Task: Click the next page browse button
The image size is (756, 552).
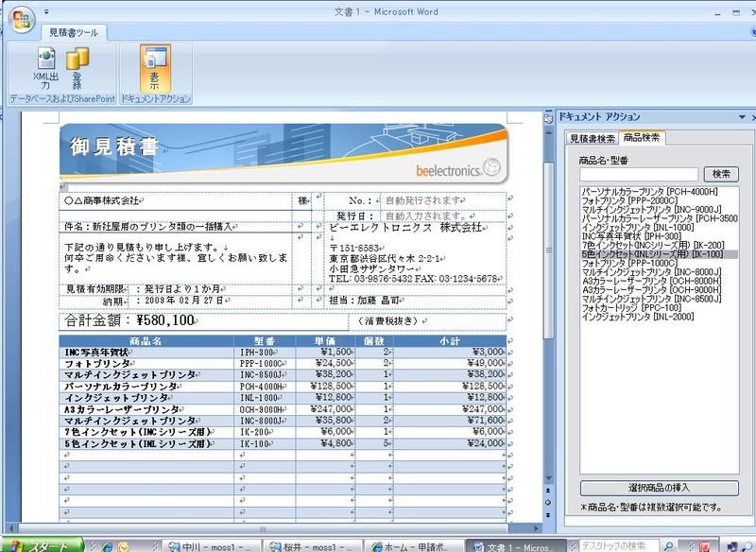Action: pyautogui.click(x=549, y=515)
